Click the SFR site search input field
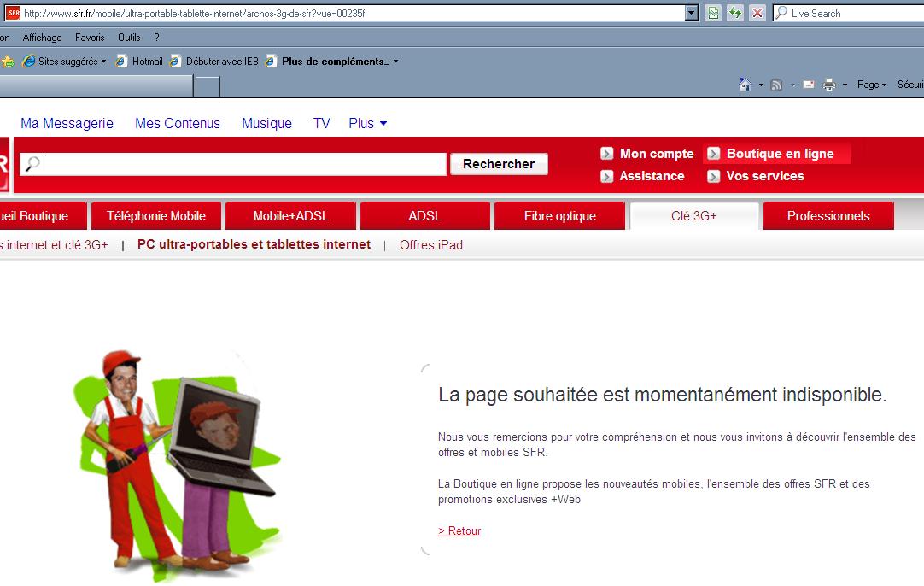 pos(243,164)
